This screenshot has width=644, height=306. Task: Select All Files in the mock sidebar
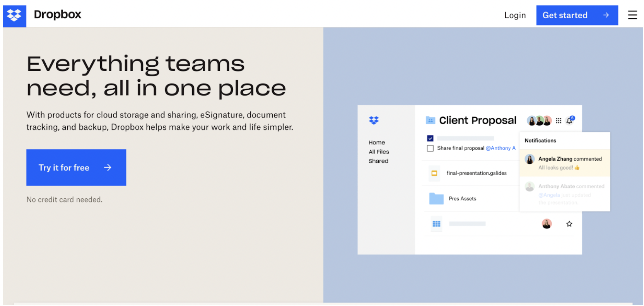379,152
